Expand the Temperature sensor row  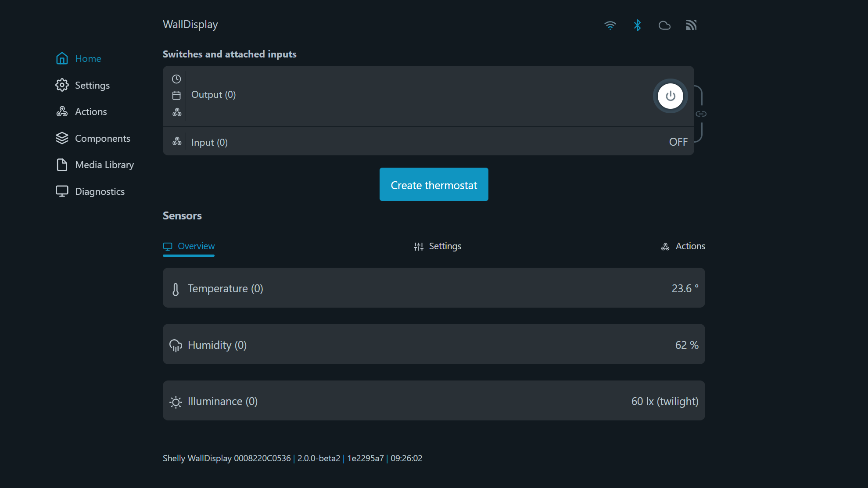tap(434, 288)
